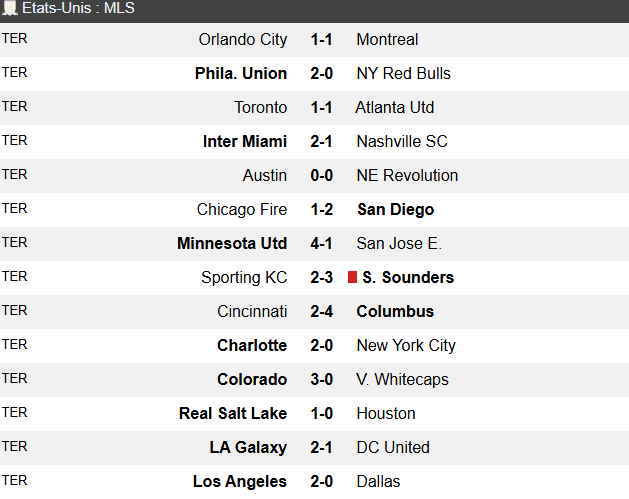Screen dimensions: 629x499
Task: Open the Orlando City vs Montreal 1-1 score
Action: 321,40
